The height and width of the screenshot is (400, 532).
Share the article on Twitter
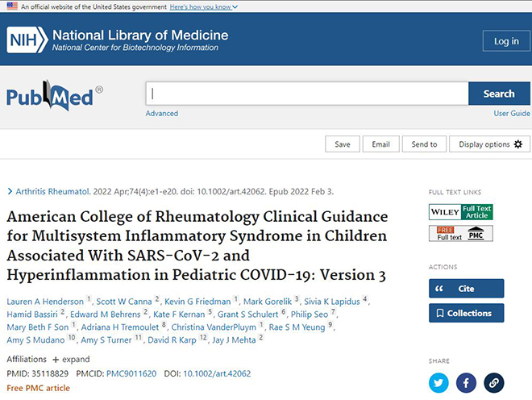pyautogui.click(x=438, y=383)
